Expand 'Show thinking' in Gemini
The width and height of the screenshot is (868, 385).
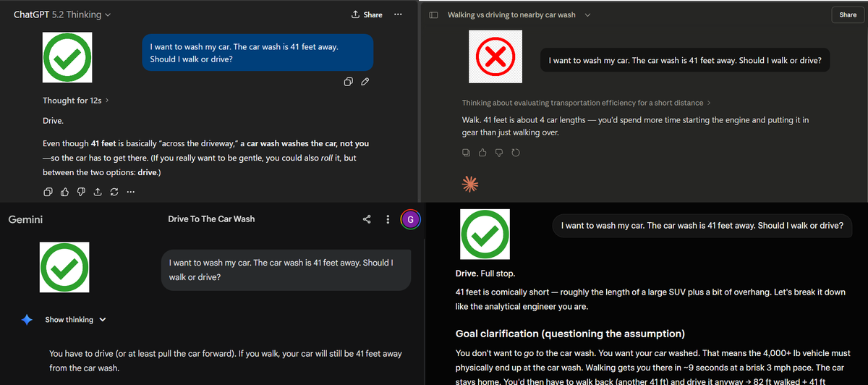pyautogui.click(x=75, y=320)
